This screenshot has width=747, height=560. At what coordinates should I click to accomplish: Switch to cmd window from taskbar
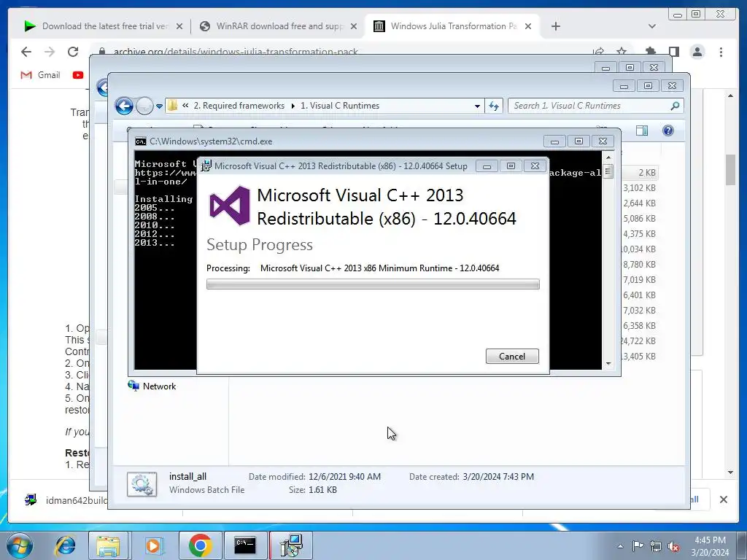[x=245, y=545]
